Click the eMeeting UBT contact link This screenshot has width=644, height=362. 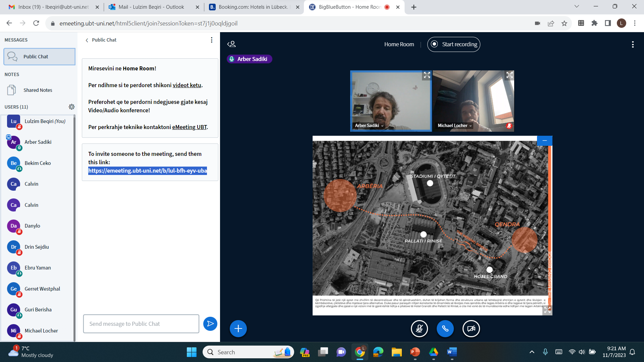(x=189, y=127)
